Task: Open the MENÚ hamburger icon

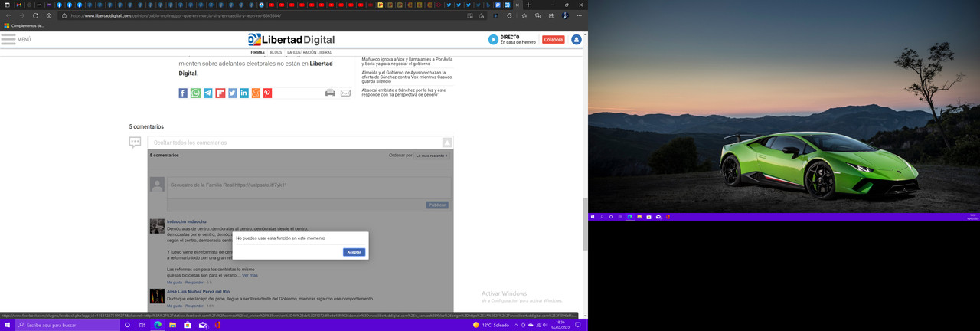Action: click(x=8, y=39)
